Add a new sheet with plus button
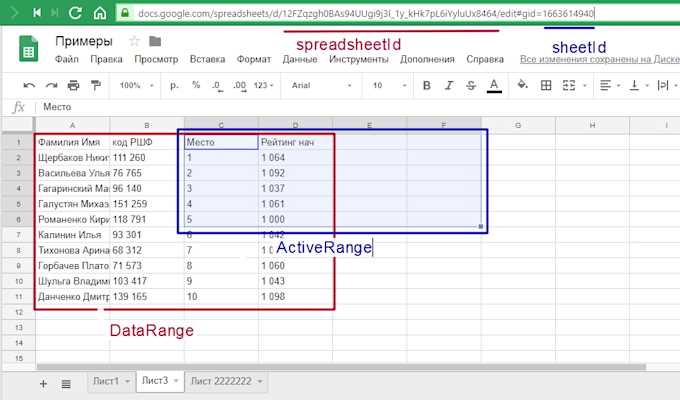Image resolution: width=680 pixels, height=400 pixels. (43, 384)
